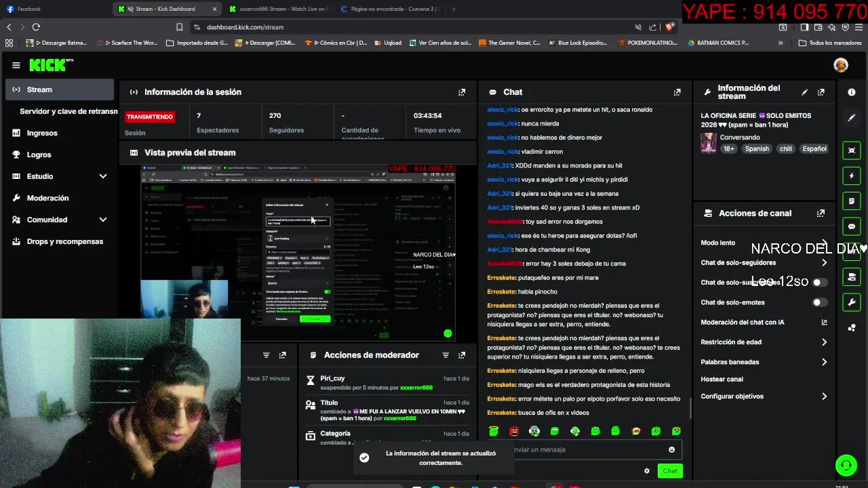This screenshot has height=488, width=868.
Task: Open the hamburger menu beside the Kick logo
Action: (x=16, y=65)
